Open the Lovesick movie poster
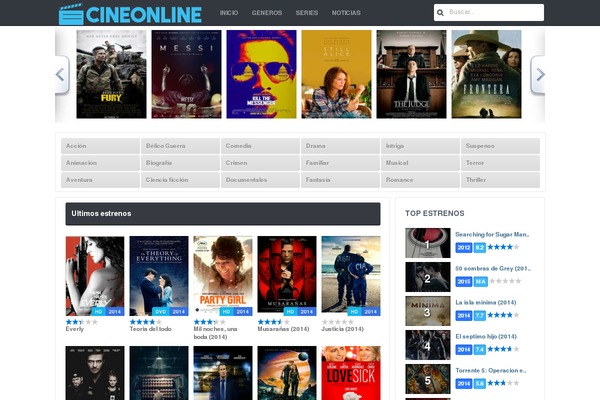 (351, 373)
